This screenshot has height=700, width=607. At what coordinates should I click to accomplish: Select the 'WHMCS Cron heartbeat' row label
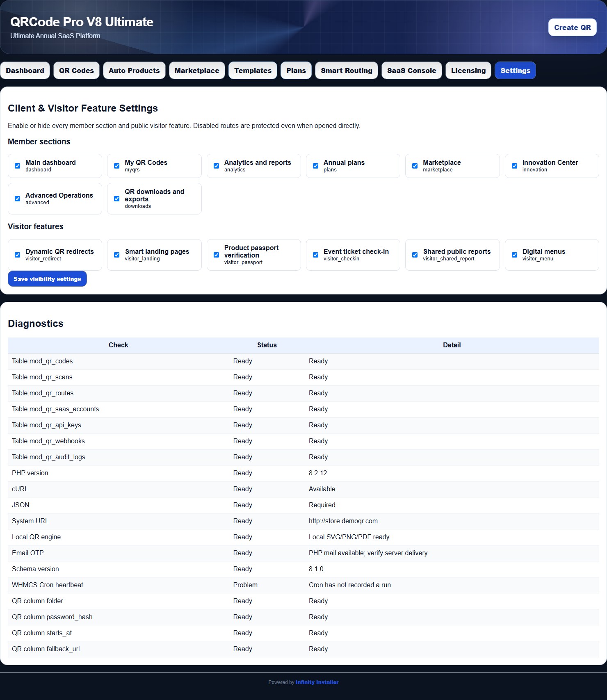(48, 585)
